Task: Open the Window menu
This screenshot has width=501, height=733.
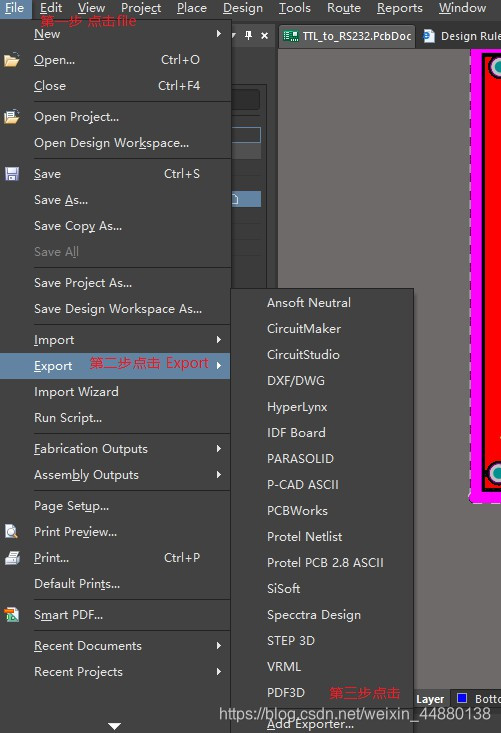Action: click(462, 8)
